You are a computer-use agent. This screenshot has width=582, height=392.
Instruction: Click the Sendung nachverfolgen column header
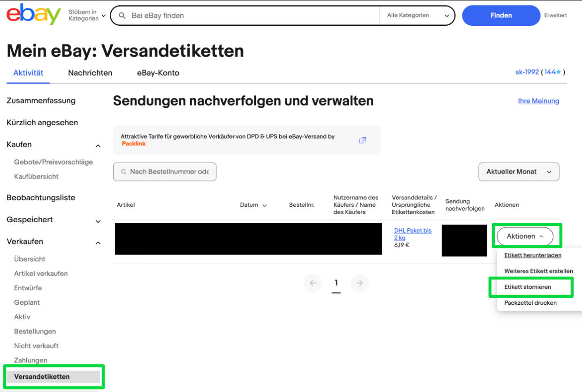tap(465, 205)
